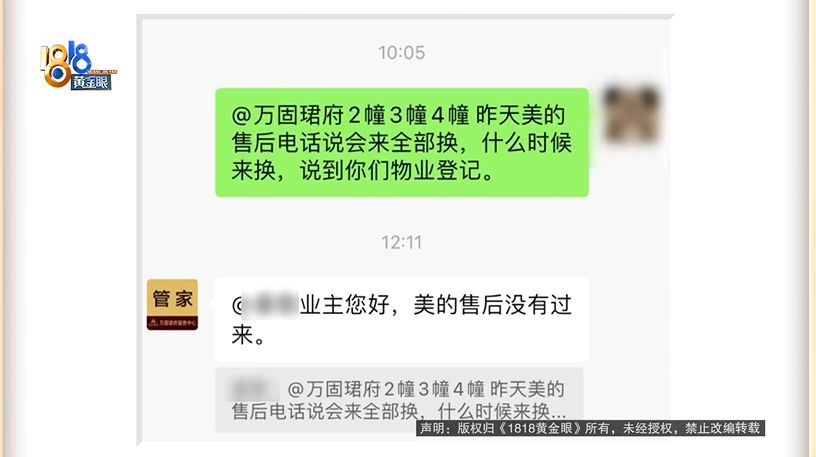
Task: Click the blurred name in the quoted message
Action: (254, 389)
